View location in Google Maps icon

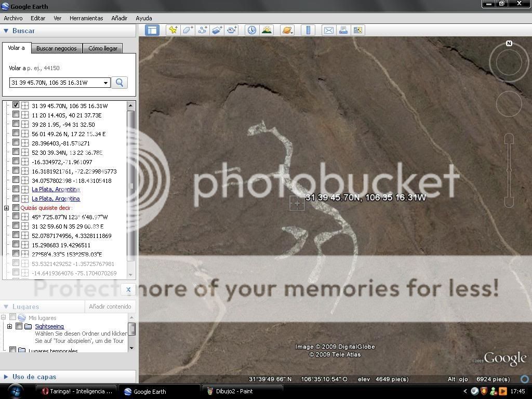[x=357, y=30]
